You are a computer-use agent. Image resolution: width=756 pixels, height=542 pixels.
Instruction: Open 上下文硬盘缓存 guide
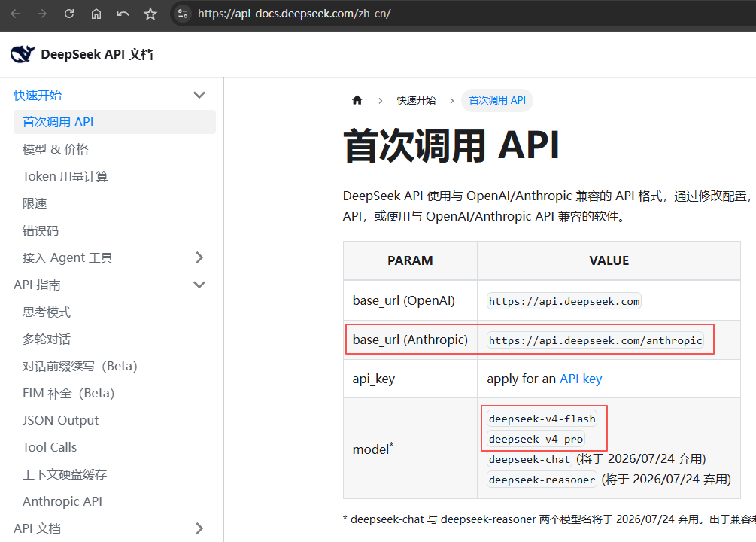(x=65, y=474)
